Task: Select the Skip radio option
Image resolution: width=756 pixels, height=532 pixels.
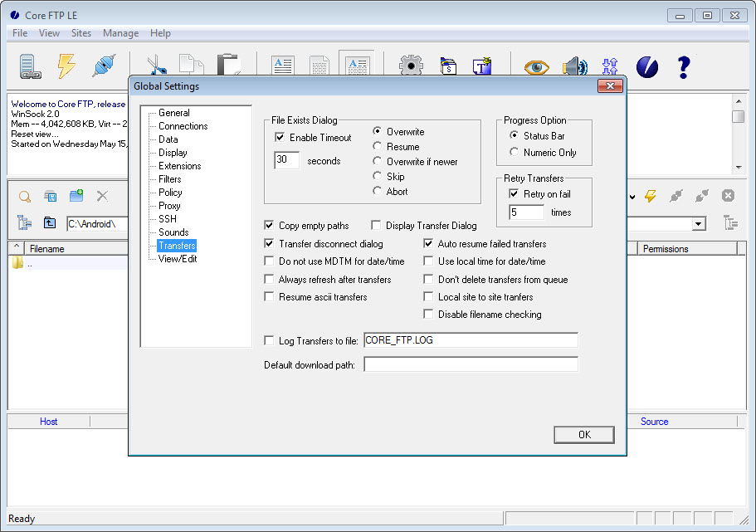Action: pos(377,176)
